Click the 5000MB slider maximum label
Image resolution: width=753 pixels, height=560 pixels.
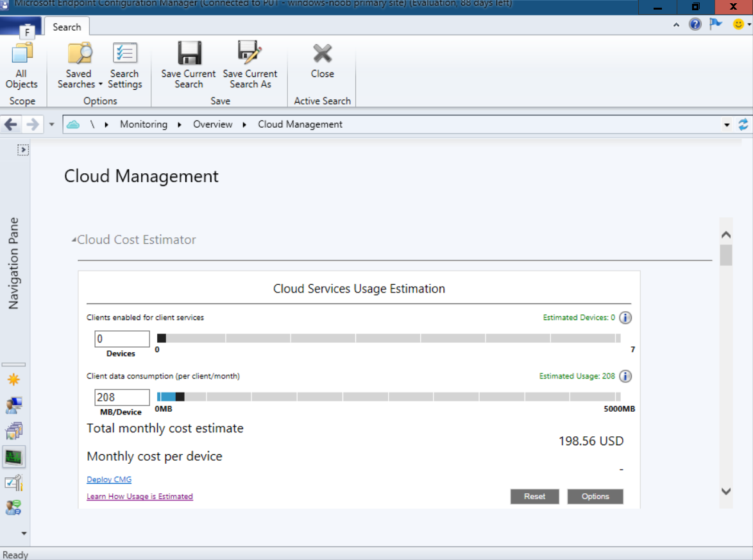(619, 409)
